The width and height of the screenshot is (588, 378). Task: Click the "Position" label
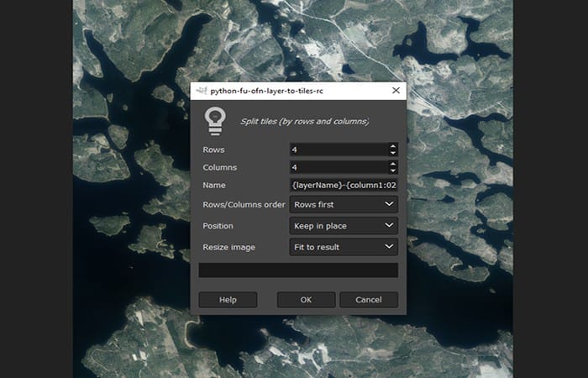point(218,226)
